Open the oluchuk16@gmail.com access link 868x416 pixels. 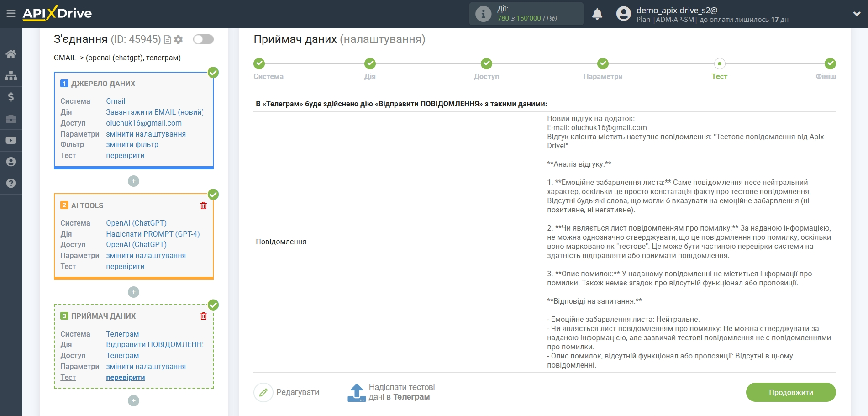pyautogui.click(x=144, y=123)
